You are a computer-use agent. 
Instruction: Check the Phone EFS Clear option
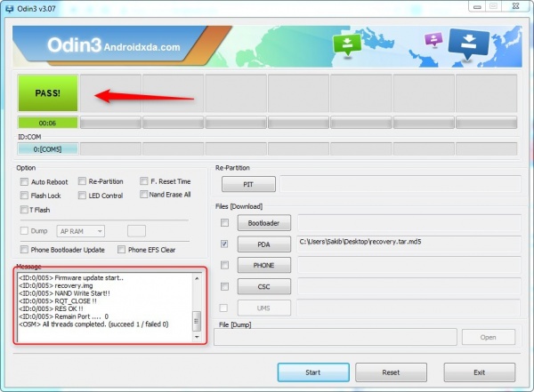point(121,250)
